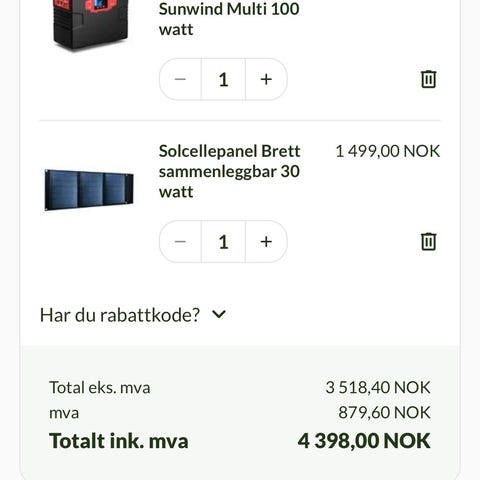The image size is (480, 480).
Task: Click the mva 879,60 NOK amount
Action: pyautogui.click(x=384, y=412)
